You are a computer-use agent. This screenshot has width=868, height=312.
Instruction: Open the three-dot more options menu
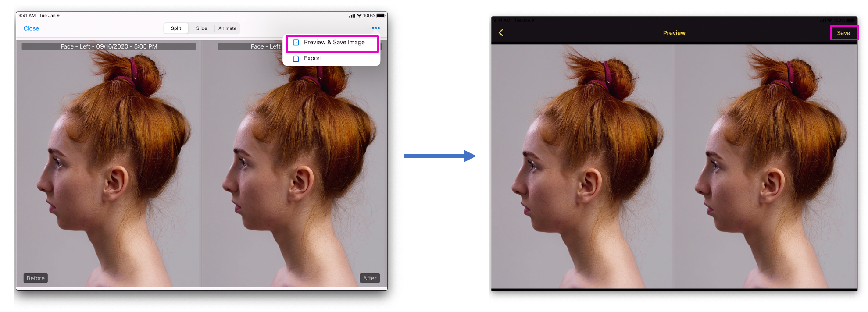tap(376, 28)
